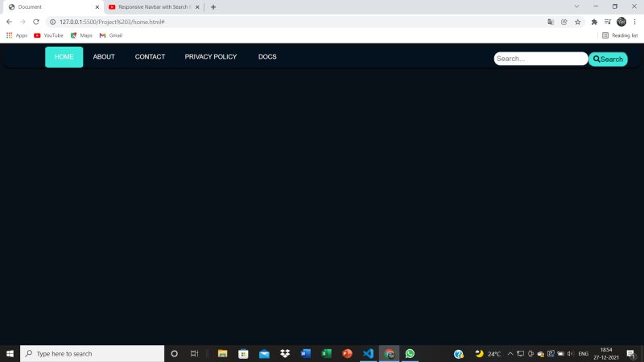Open the Apps bookmark shortcut
Viewport: 644px width, 362px height.
tap(16, 35)
